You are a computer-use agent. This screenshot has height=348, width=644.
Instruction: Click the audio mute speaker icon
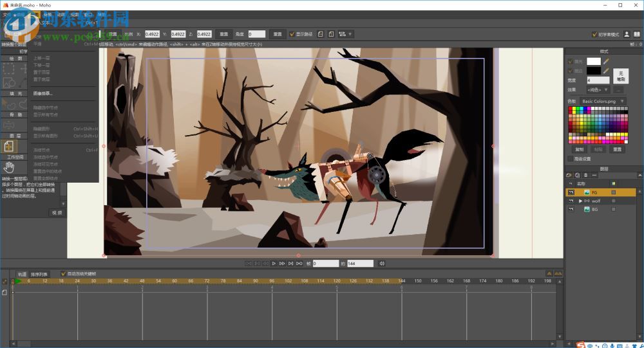[x=382, y=263]
